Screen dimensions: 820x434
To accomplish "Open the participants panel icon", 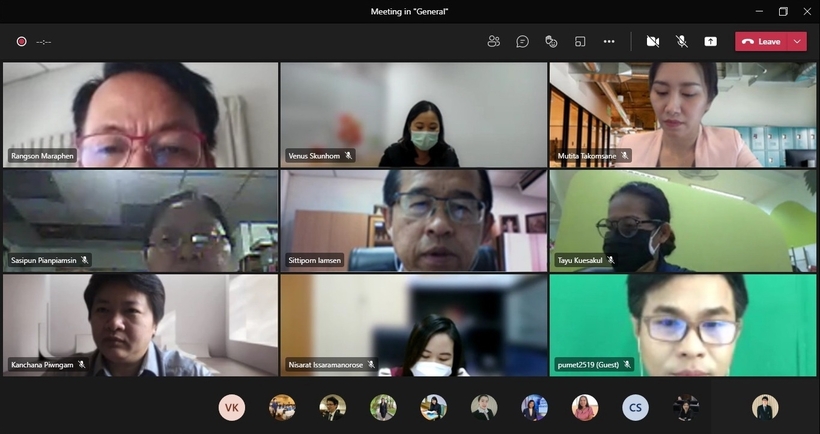I will [x=493, y=41].
